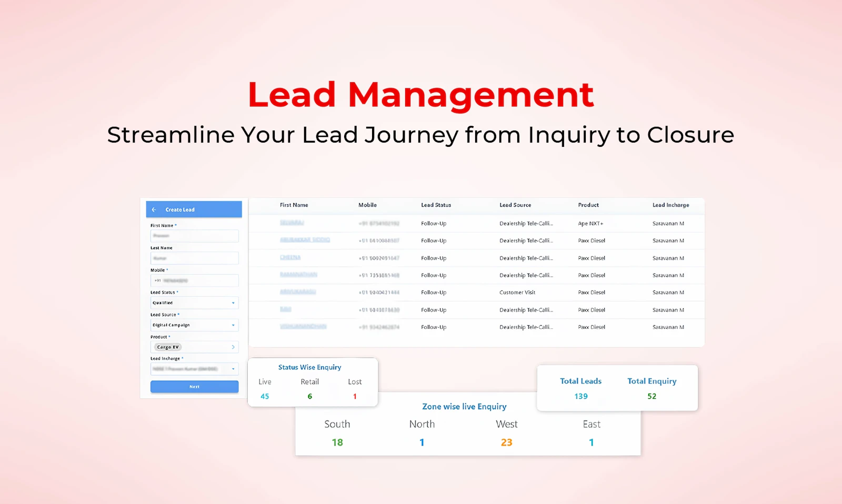Open first name link in Ape NXT+ row
The height and width of the screenshot is (504, 842).
point(292,223)
